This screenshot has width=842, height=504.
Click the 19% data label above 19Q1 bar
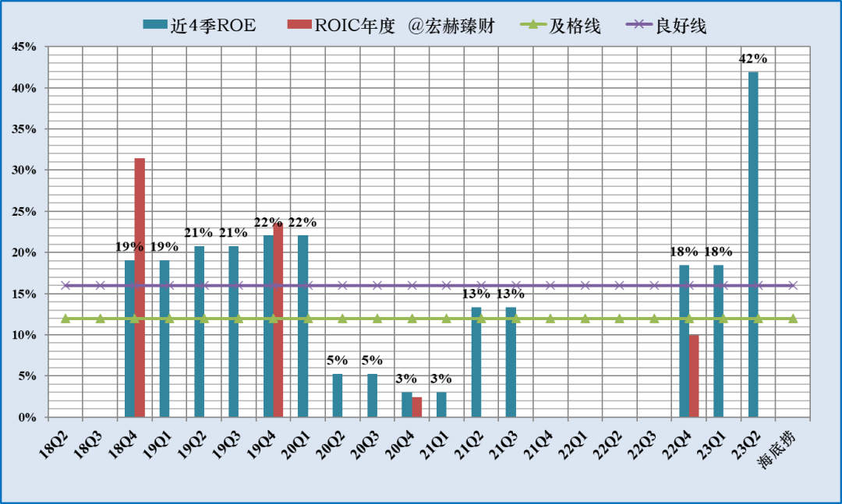pos(164,246)
